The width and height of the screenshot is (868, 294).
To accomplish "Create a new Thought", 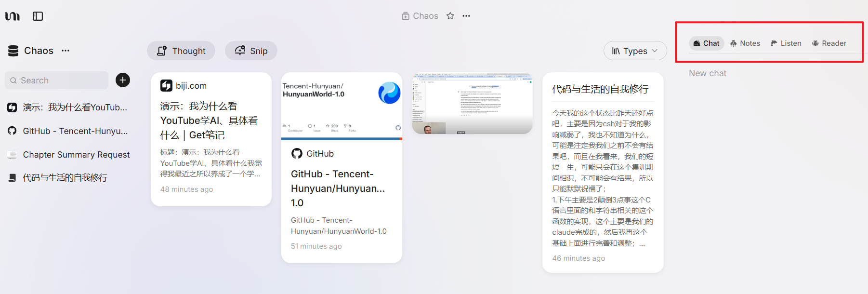I will [x=181, y=51].
